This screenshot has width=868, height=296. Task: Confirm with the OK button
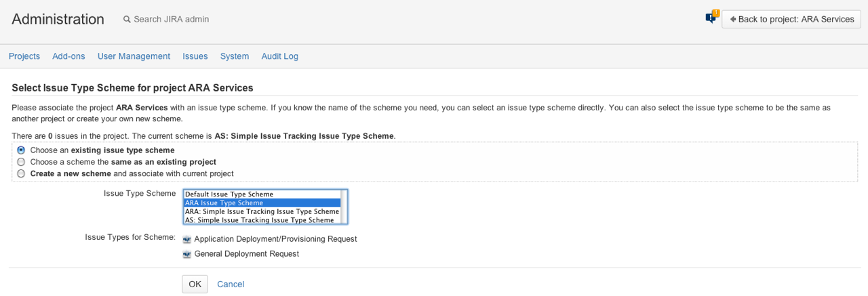pyautogui.click(x=195, y=284)
